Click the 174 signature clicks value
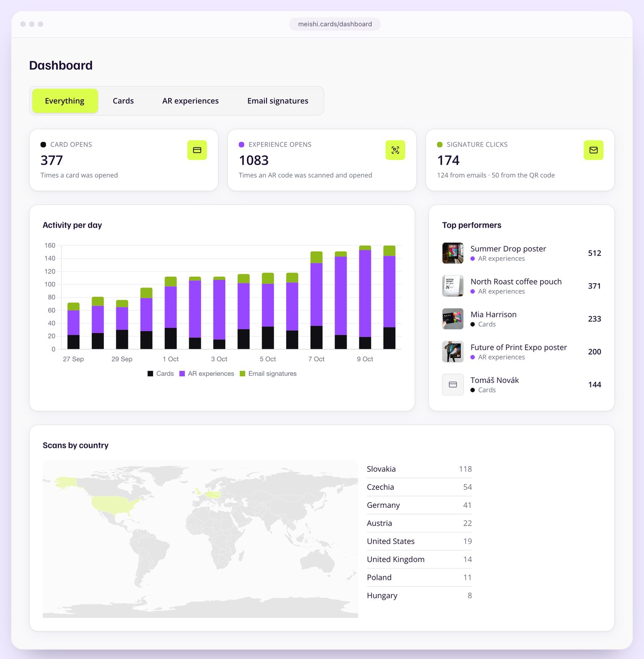 [x=449, y=160]
